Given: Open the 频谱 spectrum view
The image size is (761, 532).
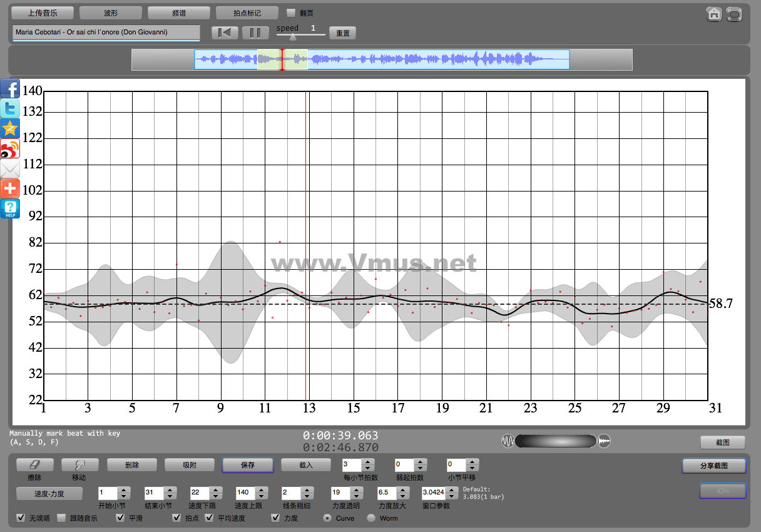Looking at the screenshot, I should [x=179, y=13].
